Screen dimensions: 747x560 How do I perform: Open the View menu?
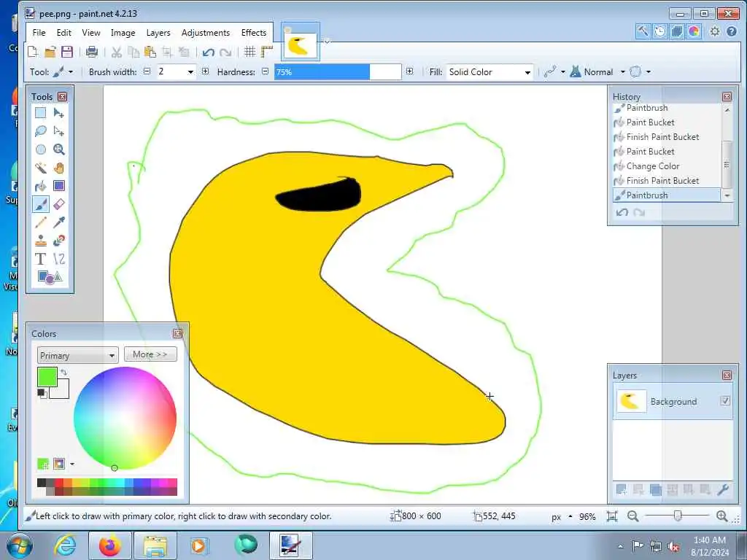click(91, 32)
